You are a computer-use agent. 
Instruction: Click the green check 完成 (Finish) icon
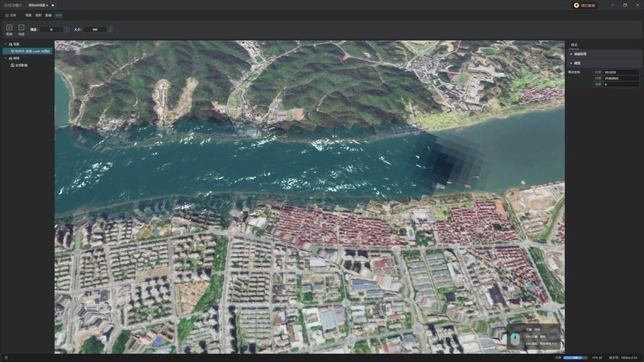pos(21,27)
